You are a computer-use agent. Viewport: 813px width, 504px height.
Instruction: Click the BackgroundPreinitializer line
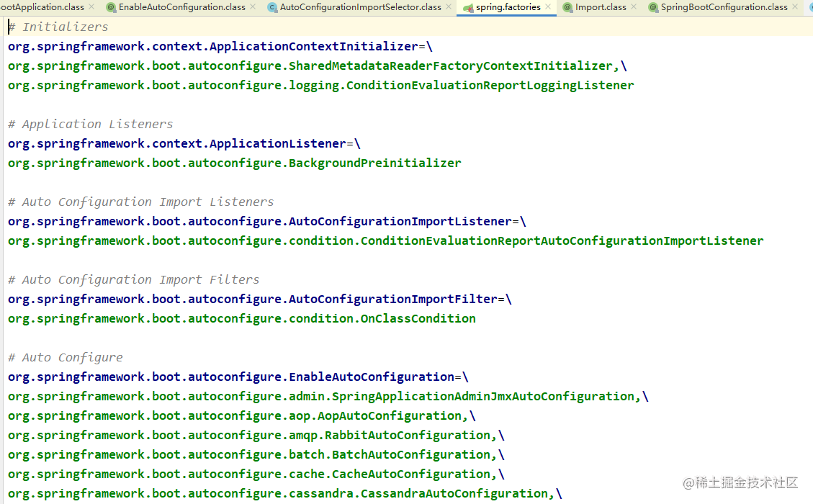pos(234,163)
